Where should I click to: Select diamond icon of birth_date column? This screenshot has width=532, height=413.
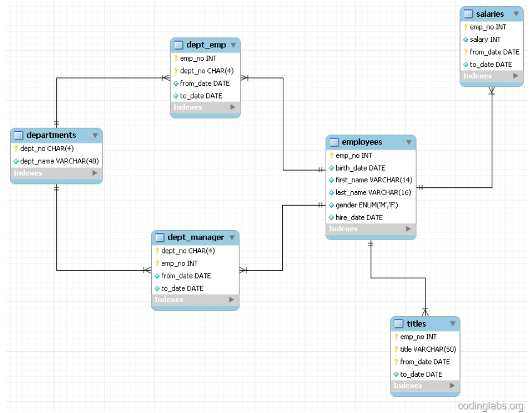[331, 168]
